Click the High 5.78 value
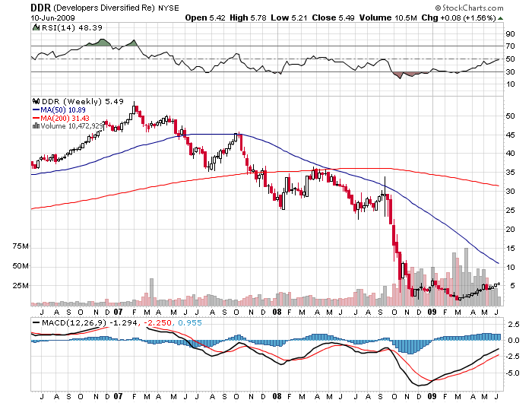The height and width of the screenshot is (403, 532). [x=248, y=17]
